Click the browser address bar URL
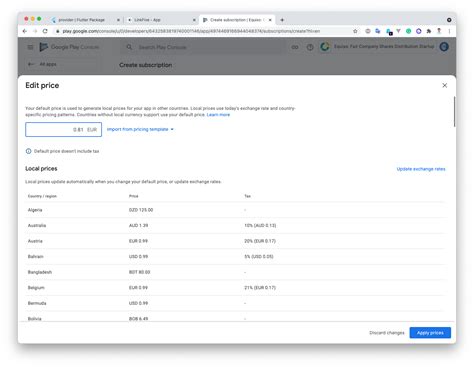474x367 pixels. (x=191, y=31)
